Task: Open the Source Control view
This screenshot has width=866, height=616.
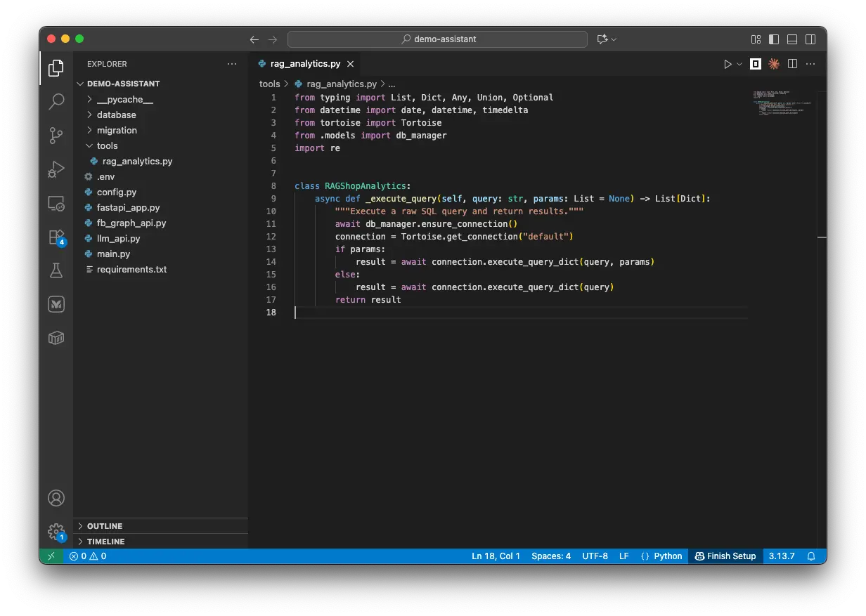Action: point(56,136)
